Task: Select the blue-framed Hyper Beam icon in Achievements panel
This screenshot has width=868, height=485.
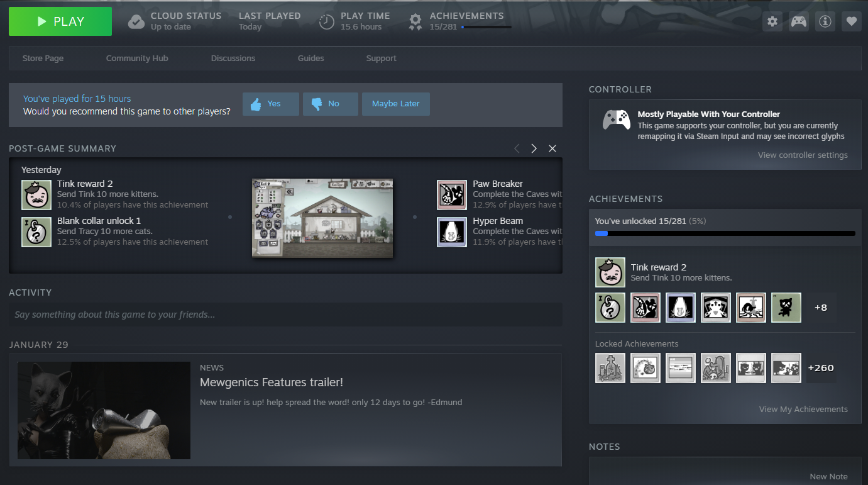Action: (681, 308)
